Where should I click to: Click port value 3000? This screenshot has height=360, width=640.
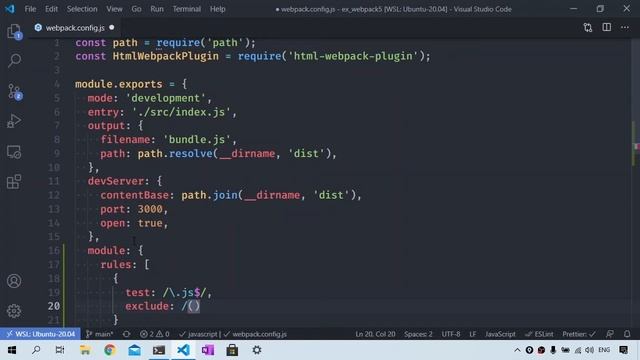pyautogui.click(x=150, y=209)
